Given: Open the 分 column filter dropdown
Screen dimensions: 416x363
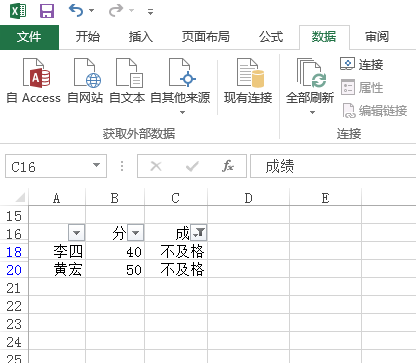Looking at the screenshot, I should click(136, 233).
